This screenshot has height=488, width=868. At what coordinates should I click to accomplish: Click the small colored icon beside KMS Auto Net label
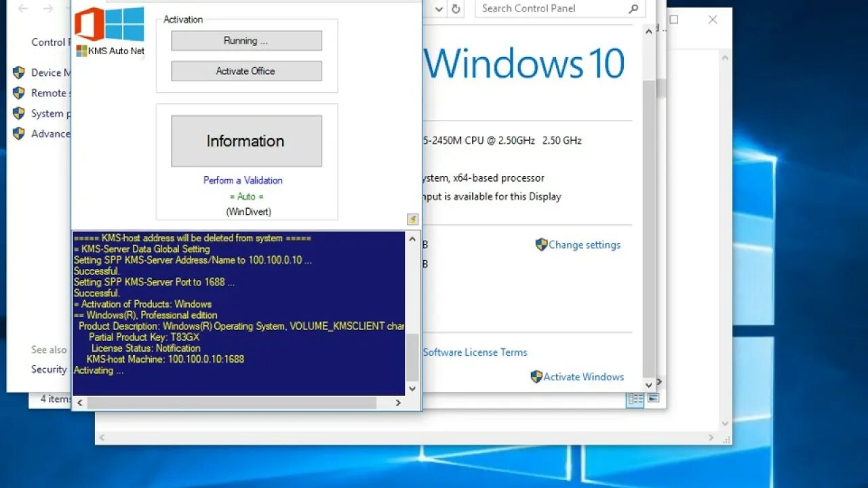pyautogui.click(x=81, y=51)
